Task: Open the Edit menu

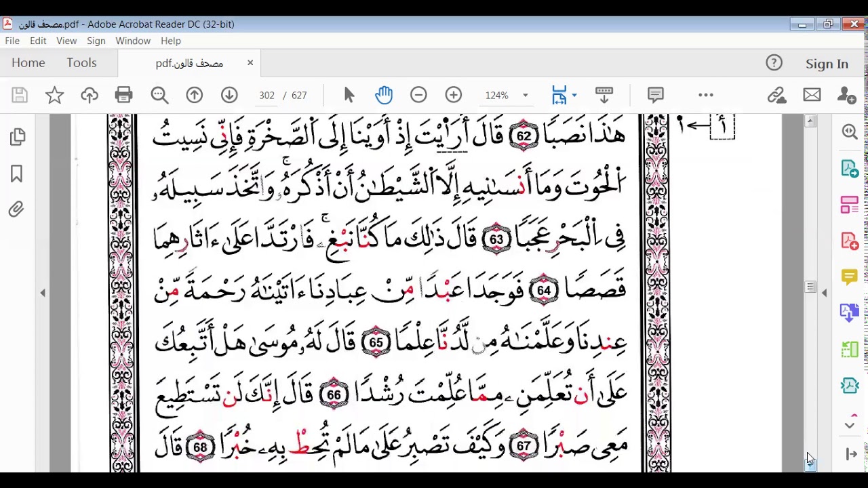Action: tap(38, 41)
